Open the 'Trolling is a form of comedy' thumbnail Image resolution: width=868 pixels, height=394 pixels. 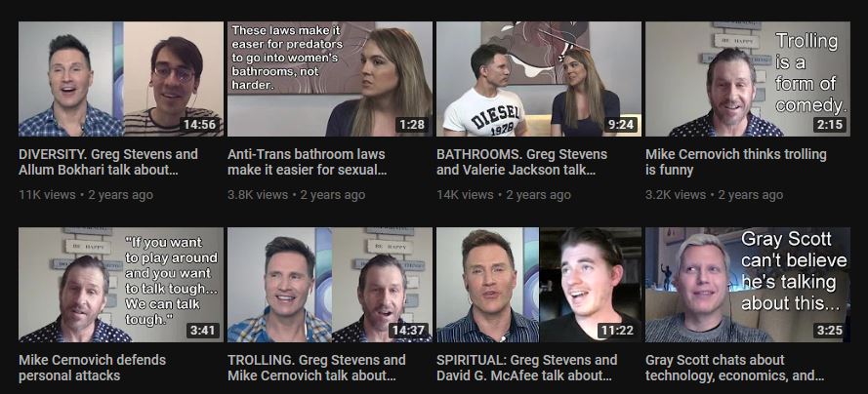point(748,79)
